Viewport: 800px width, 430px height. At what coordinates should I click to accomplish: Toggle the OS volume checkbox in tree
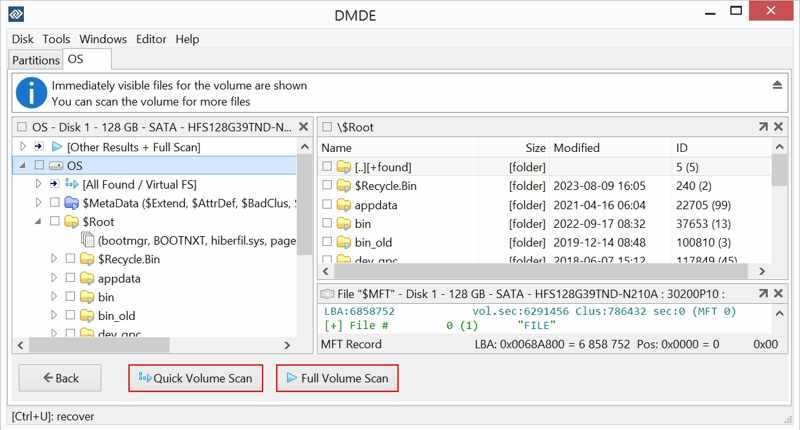click(38, 165)
